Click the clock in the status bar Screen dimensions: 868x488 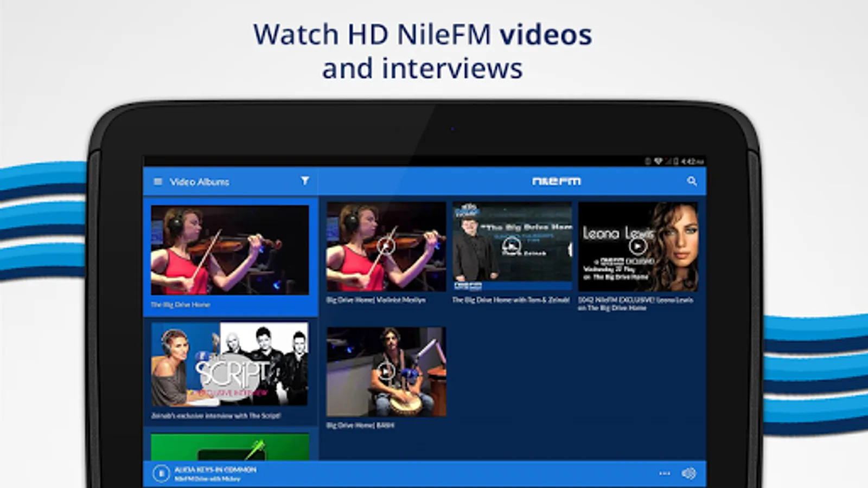[693, 161]
